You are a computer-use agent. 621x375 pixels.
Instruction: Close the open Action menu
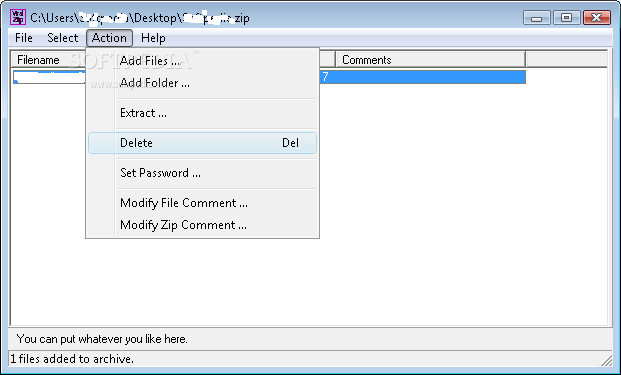point(109,38)
